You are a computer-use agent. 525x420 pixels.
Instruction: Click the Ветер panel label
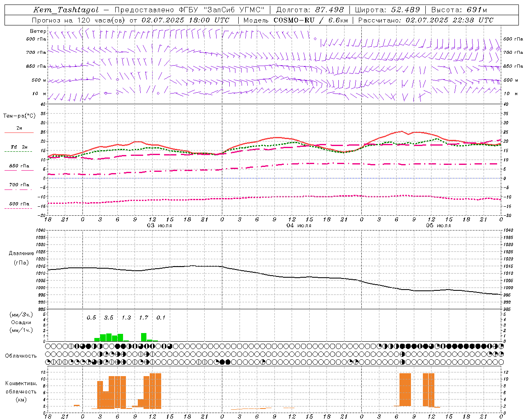[38, 31]
